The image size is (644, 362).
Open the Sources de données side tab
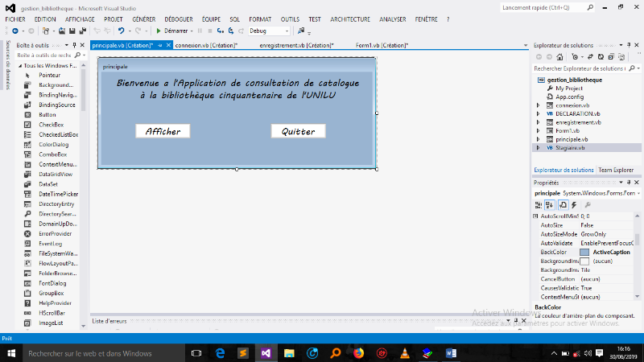tap(8, 65)
